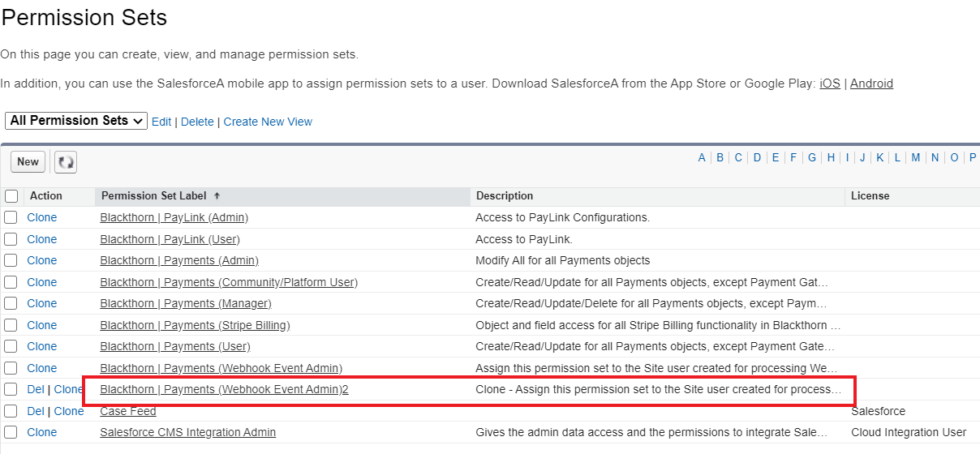Check the box for Payments (Community/Platform User)

click(11, 282)
